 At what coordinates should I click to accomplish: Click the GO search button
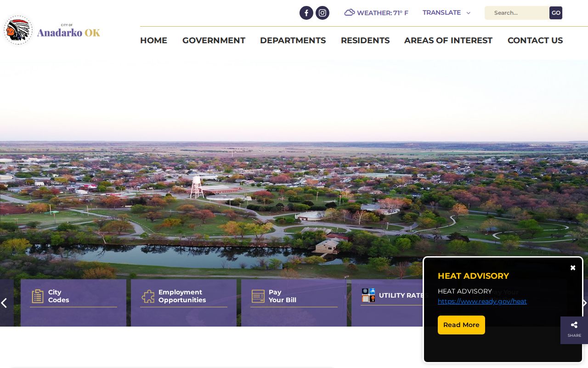(556, 13)
